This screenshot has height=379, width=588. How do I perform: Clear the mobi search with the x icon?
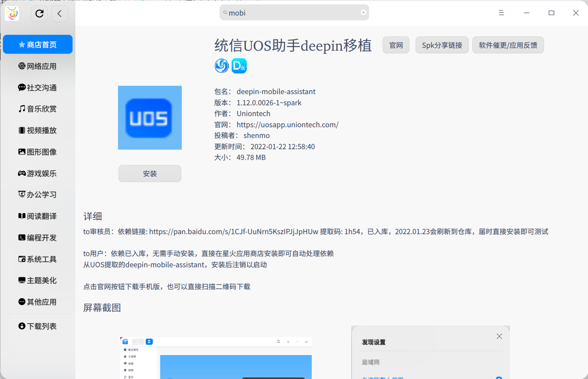(x=363, y=12)
